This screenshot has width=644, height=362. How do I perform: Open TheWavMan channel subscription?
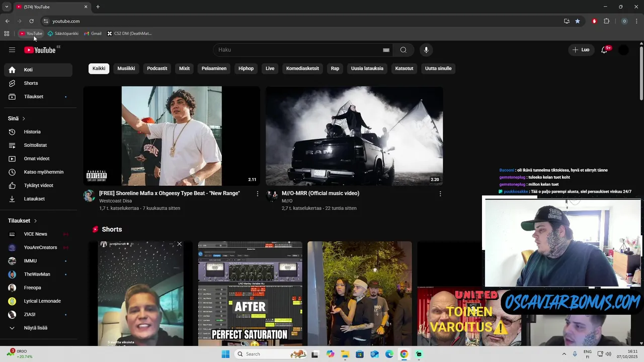point(38,274)
